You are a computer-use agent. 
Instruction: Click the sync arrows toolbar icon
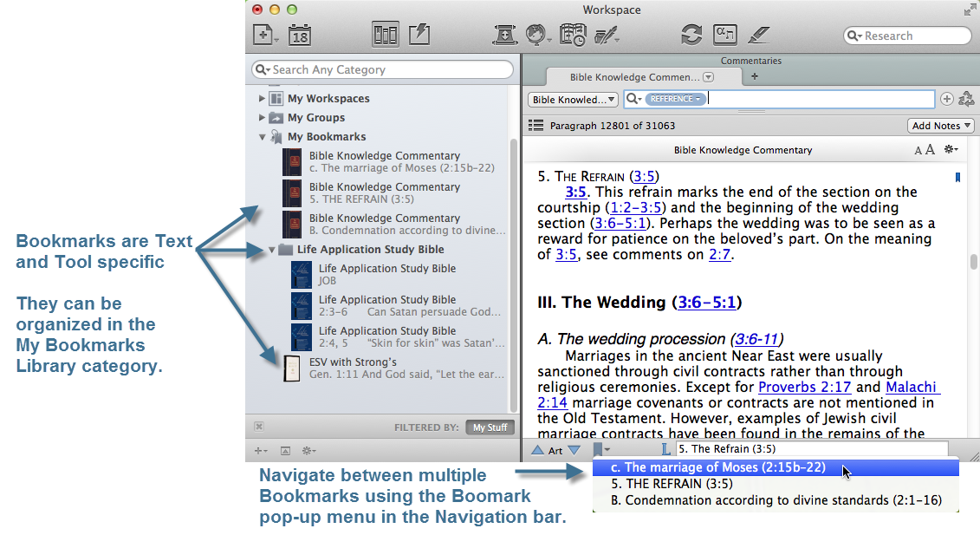(x=691, y=36)
